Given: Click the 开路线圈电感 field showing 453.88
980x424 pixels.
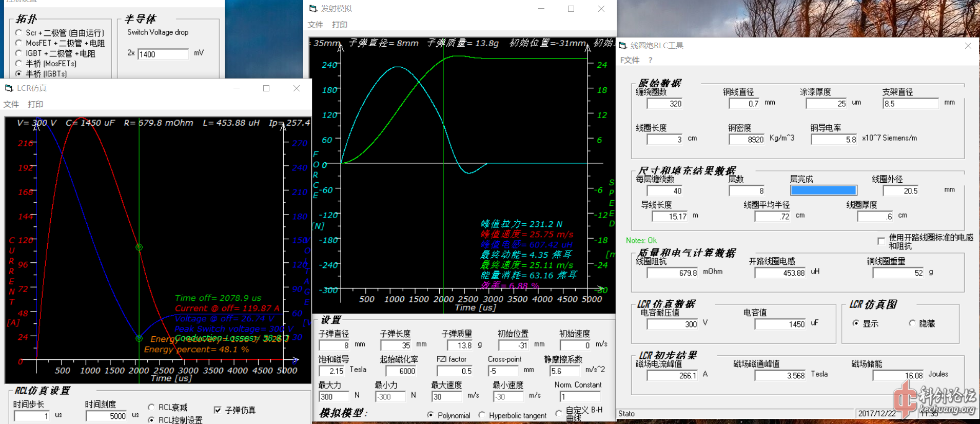Looking at the screenshot, I should pyautogui.click(x=780, y=273).
